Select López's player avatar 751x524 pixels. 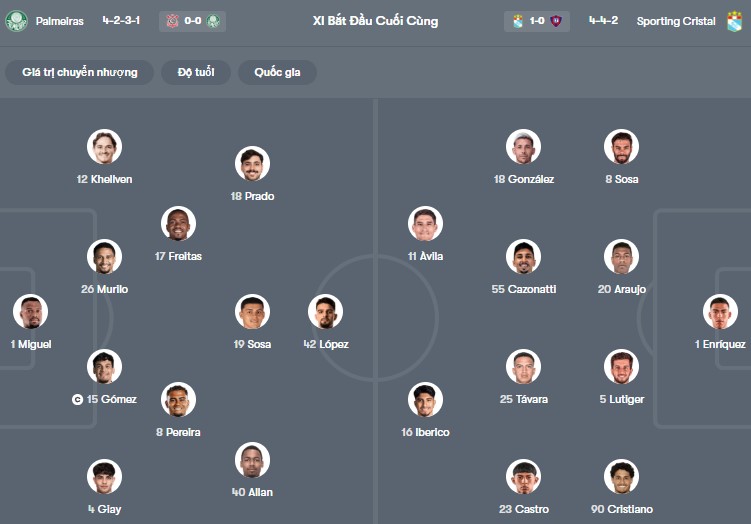[325, 312]
